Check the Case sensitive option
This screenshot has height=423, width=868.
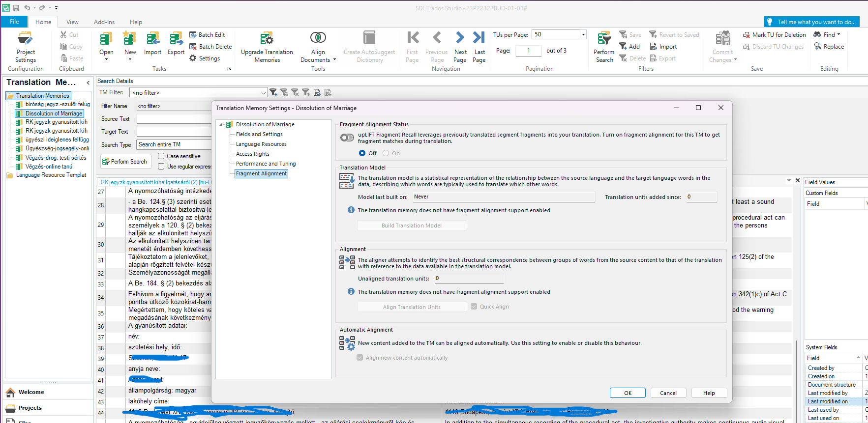tap(161, 156)
